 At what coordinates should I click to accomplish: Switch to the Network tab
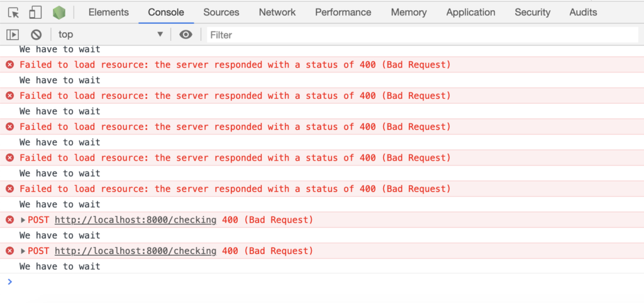[277, 13]
